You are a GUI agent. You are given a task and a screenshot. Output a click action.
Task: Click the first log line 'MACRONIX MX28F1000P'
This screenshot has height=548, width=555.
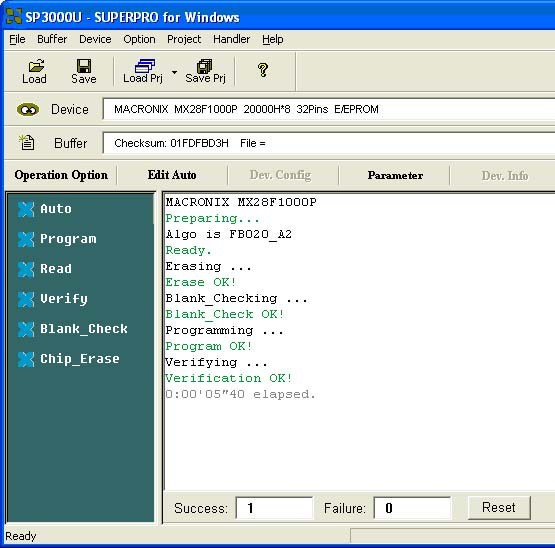241,202
